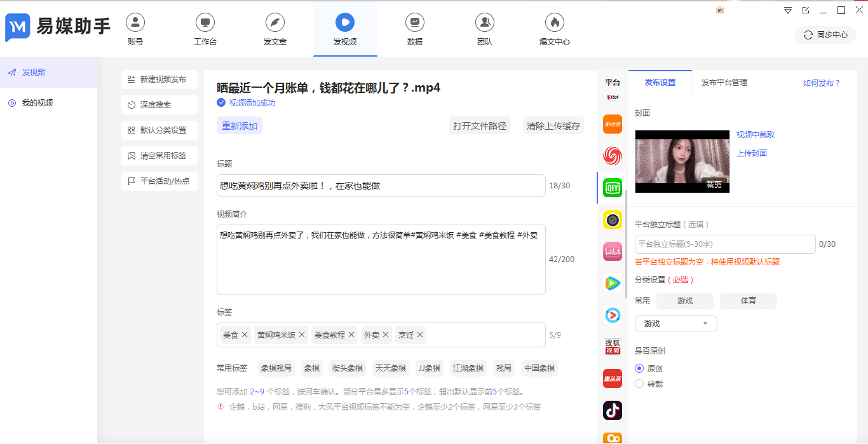Select the 发视频 video publishing top tab
868x444 pixels.
(x=345, y=30)
